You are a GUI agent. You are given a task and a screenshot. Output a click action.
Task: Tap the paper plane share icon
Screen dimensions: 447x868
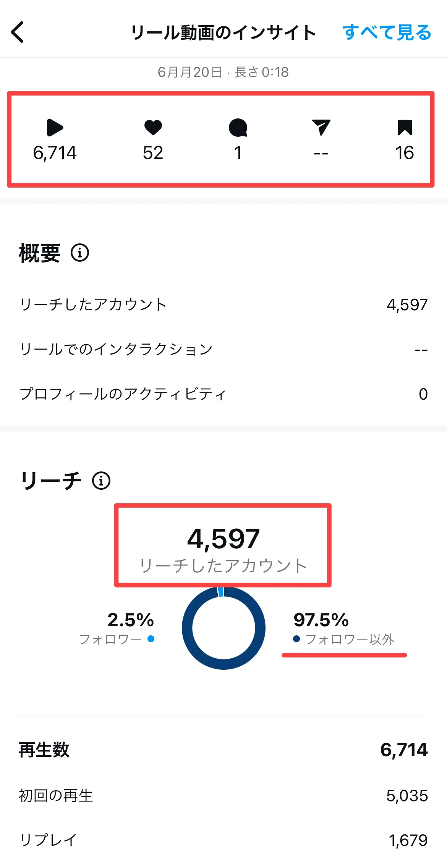tap(321, 128)
